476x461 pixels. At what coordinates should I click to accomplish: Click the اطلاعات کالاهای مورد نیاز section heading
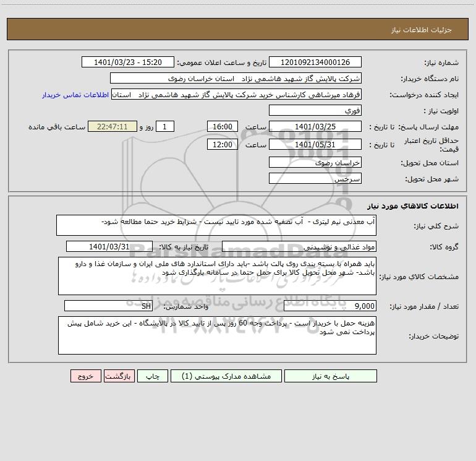point(413,205)
